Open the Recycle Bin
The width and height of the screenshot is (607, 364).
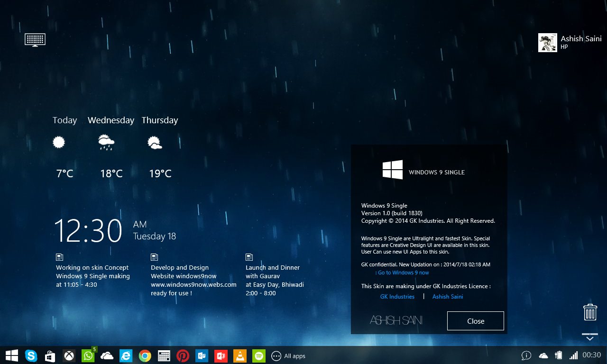(589, 312)
